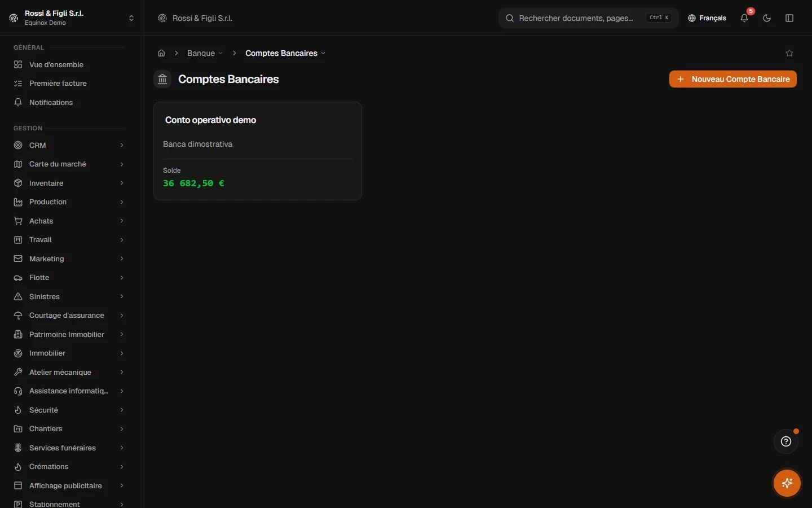
Task: Click the Nouveau Compte Bancaire button
Action: coord(733,79)
